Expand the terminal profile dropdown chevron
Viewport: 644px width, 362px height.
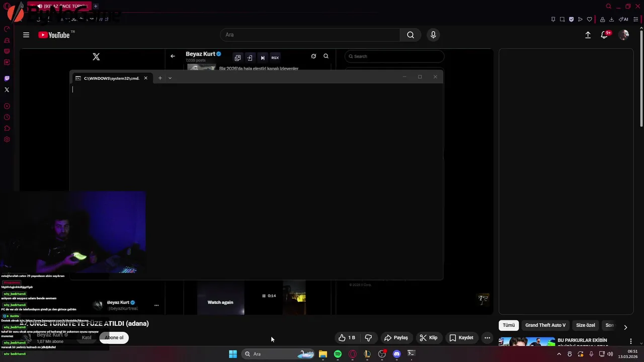(170, 78)
